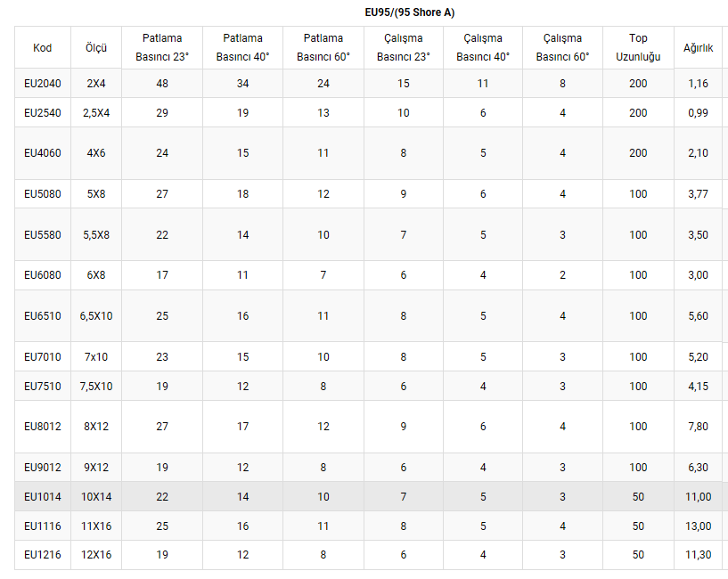Click the Ağırlık column header
The width and height of the screenshot is (728, 579).
point(698,48)
